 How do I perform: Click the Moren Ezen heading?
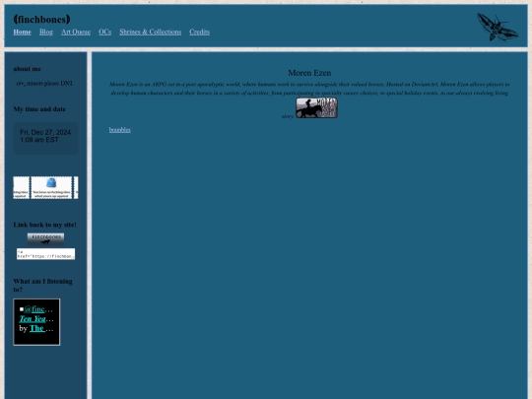[309, 73]
